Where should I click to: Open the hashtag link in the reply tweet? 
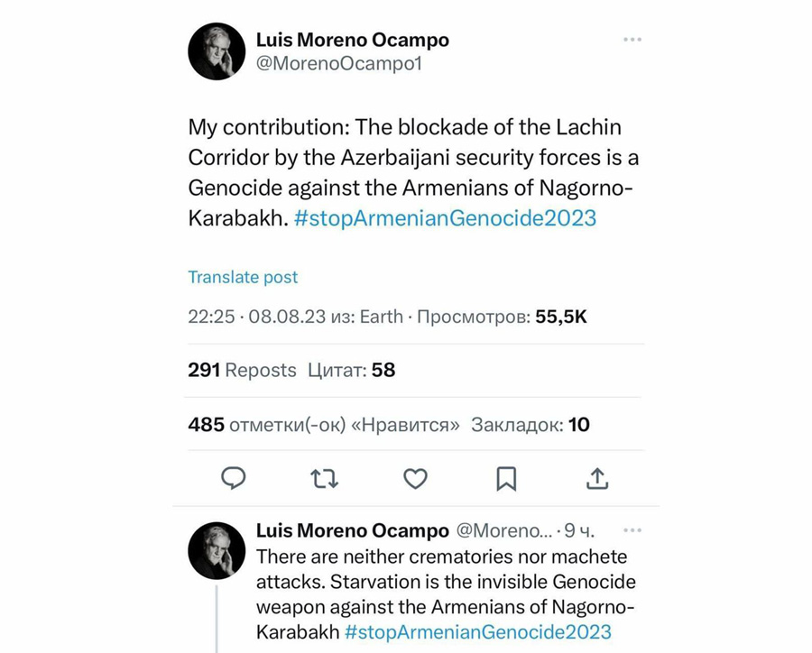[x=477, y=631]
